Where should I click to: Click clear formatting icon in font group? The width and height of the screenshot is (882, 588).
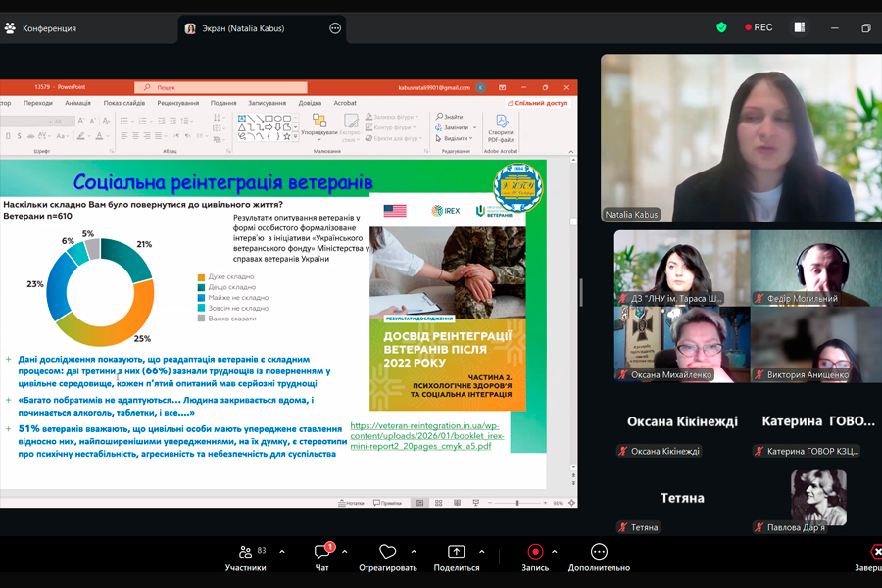107,121
